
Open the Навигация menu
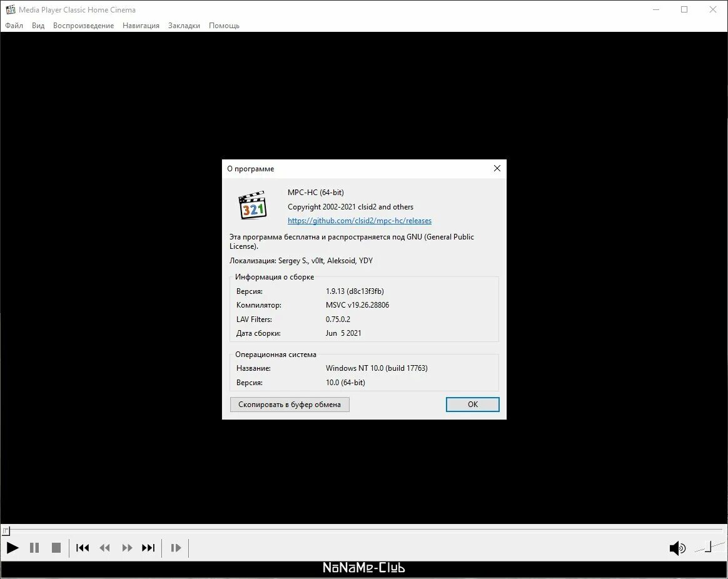pos(141,26)
